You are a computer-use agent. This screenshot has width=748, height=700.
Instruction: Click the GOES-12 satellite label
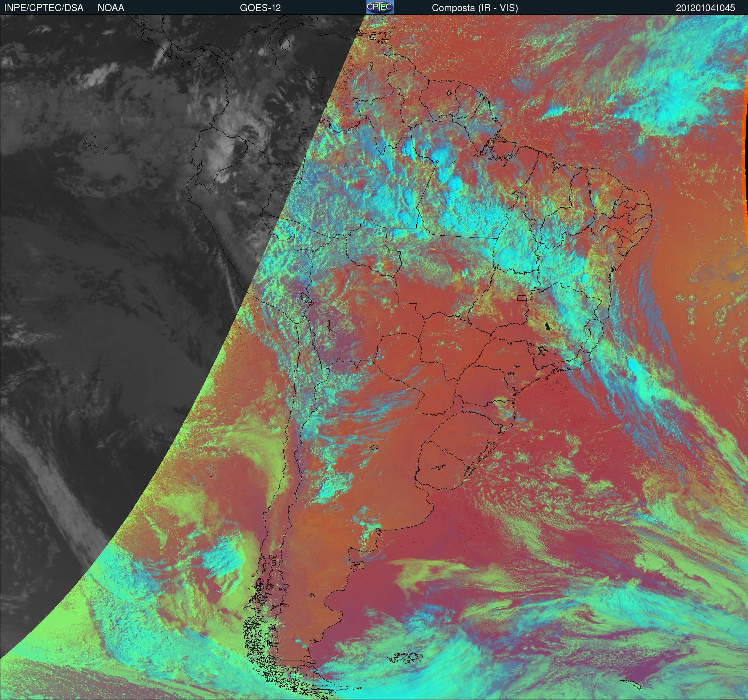(x=260, y=8)
